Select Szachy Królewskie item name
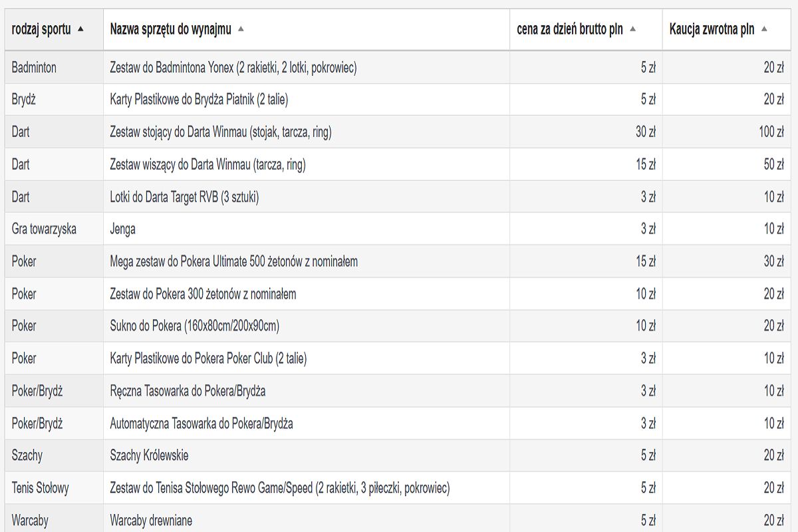The width and height of the screenshot is (798, 532). [149, 456]
